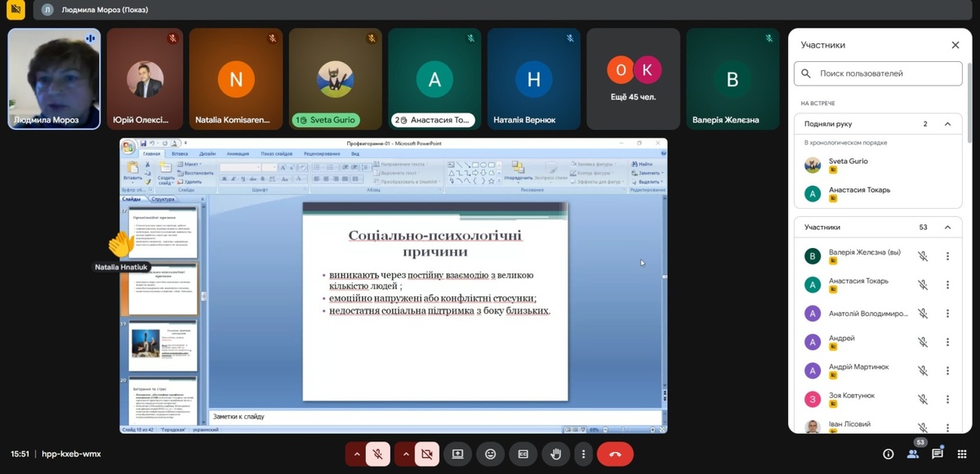
Task: Turn on the camera in the call bar
Action: [426, 454]
